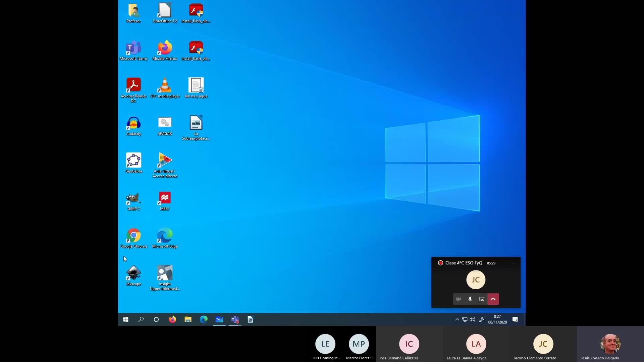Image resolution: width=644 pixels, height=362 pixels.
Task: Select the GIMP 2 shortcut
Action: tap(133, 198)
